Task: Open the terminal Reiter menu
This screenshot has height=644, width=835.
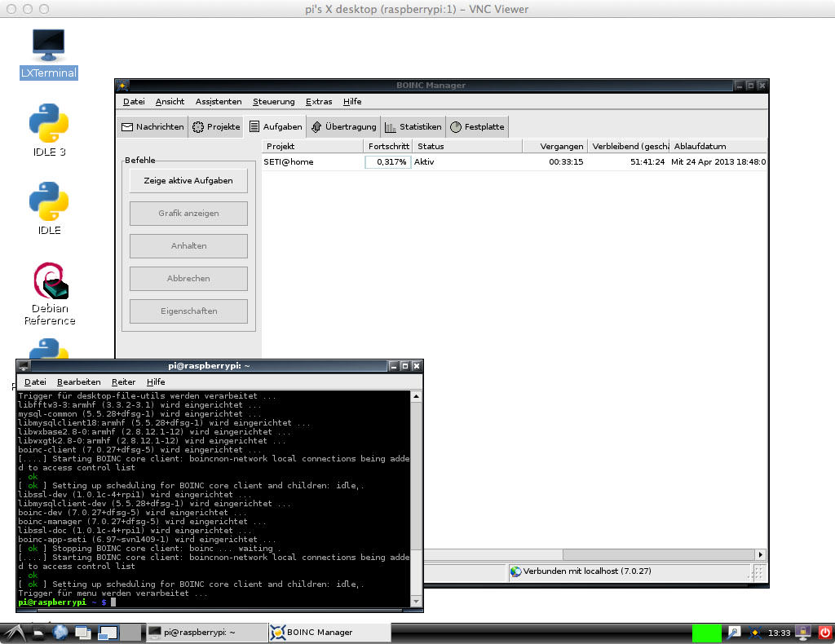Action: 124,382
